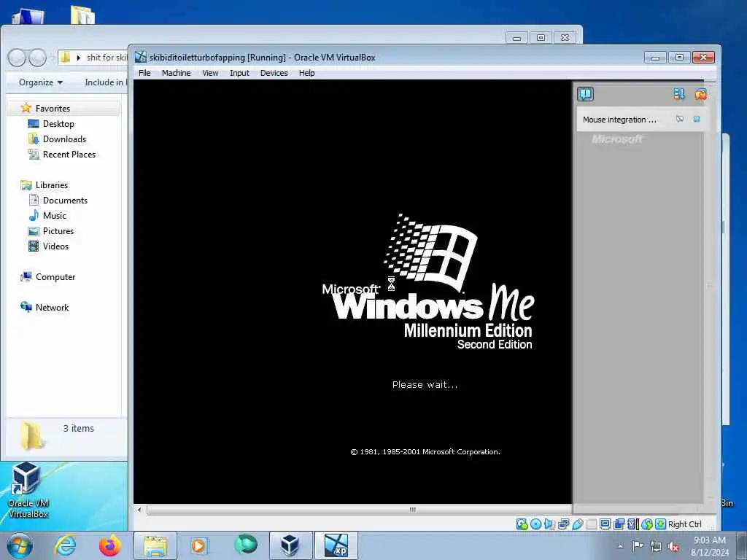Open the Input menu

pos(239,73)
